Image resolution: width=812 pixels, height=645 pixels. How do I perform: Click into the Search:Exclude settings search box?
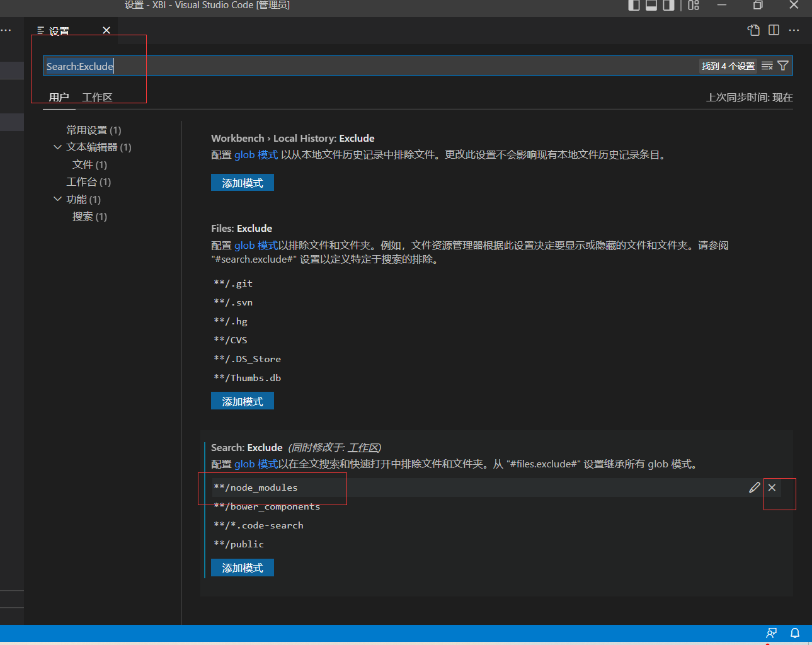(378, 66)
